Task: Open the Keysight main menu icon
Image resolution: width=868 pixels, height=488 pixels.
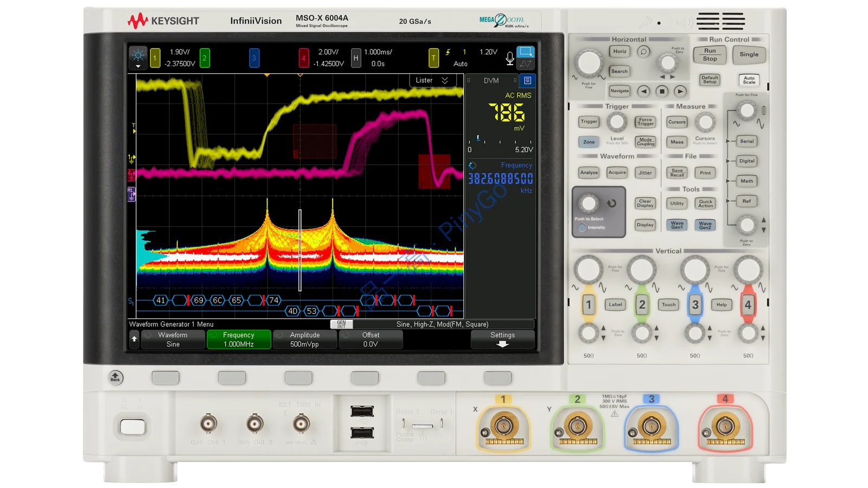Action: click(138, 57)
